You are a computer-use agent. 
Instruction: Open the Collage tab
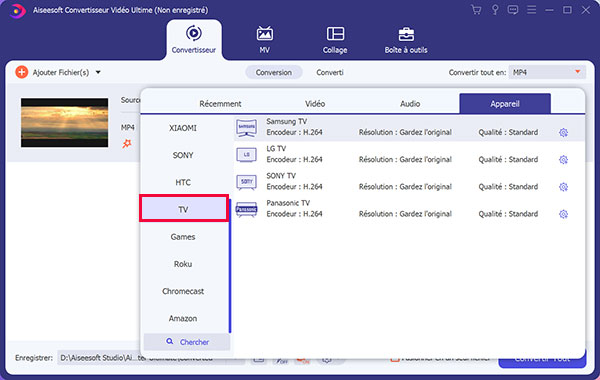(x=335, y=40)
